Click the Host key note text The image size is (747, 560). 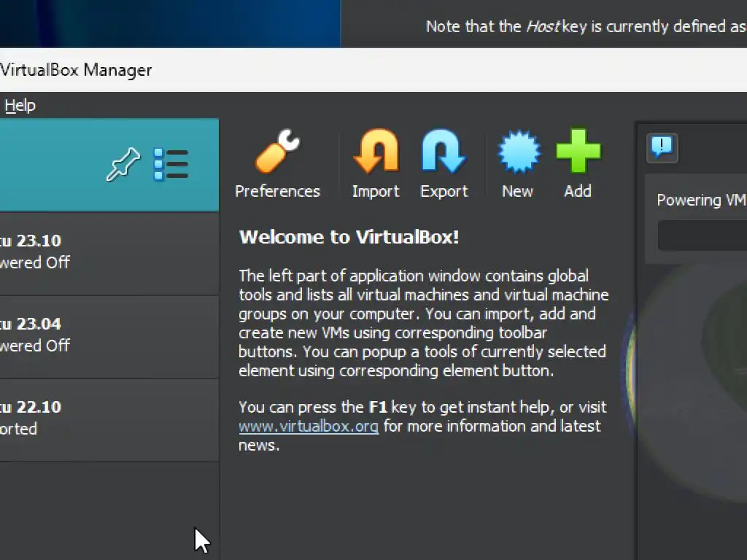point(586,26)
